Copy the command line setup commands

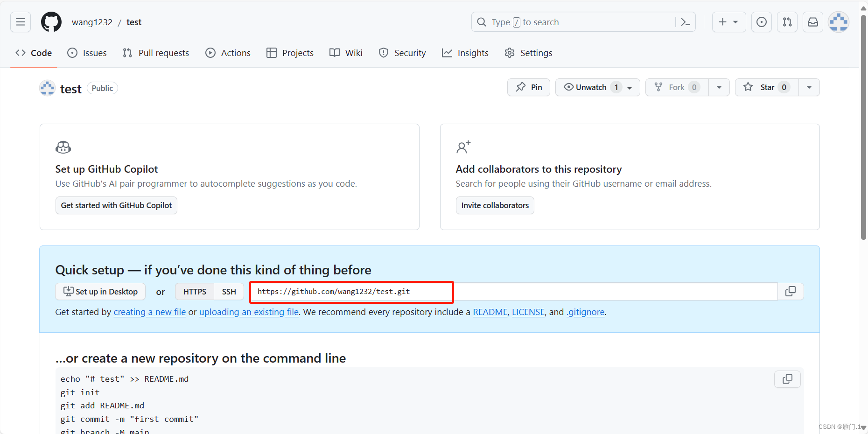(x=787, y=379)
